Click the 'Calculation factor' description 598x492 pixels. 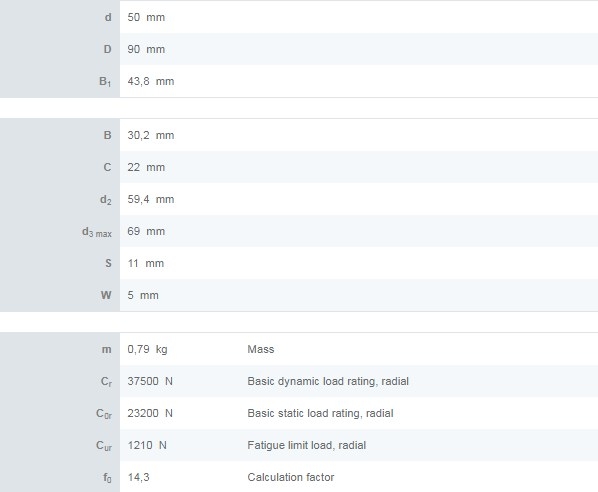pyautogui.click(x=291, y=478)
